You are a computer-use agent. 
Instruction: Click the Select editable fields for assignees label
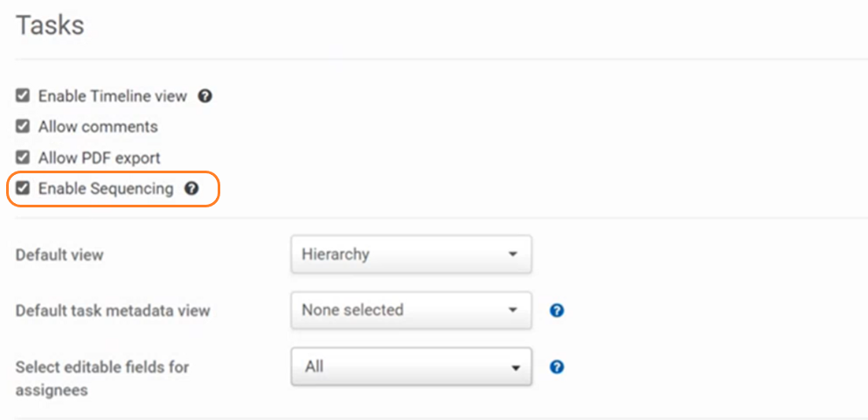102,378
